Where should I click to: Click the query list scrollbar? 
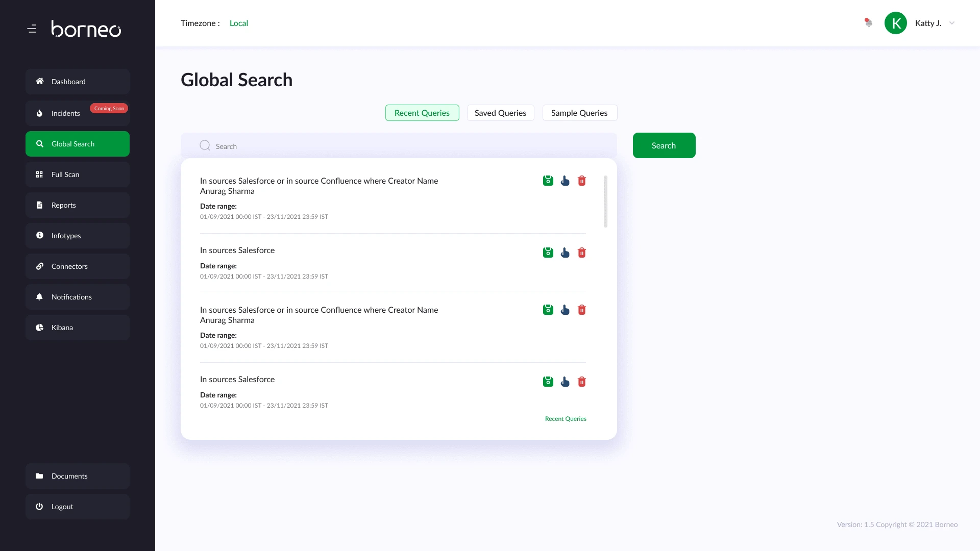click(605, 202)
